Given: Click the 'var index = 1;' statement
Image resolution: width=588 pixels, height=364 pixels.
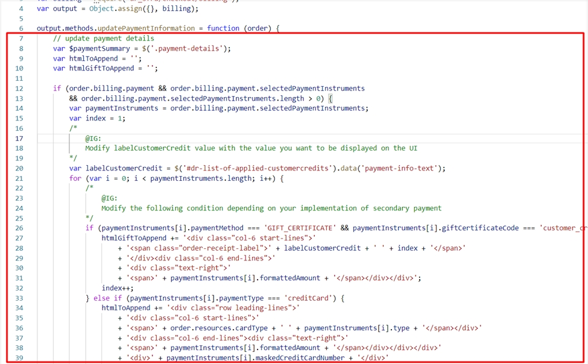Looking at the screenshot, I should pyautogui.click(x=97, y=118).
